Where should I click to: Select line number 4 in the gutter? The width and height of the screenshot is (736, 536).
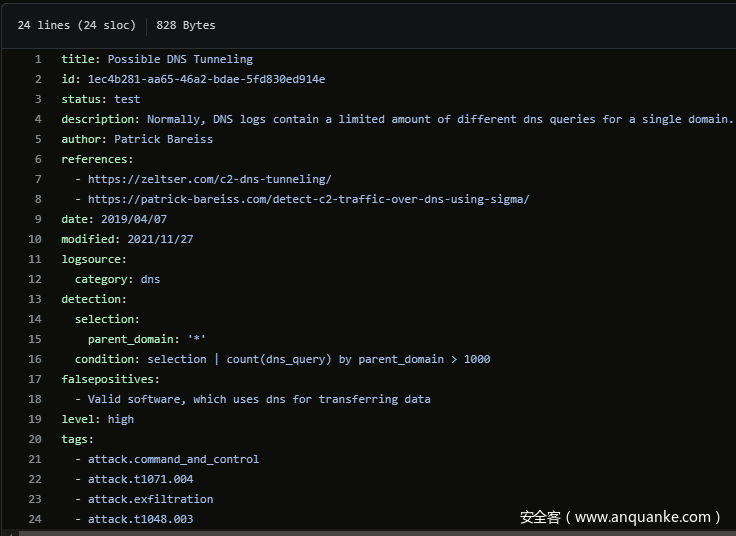point(38,119)
